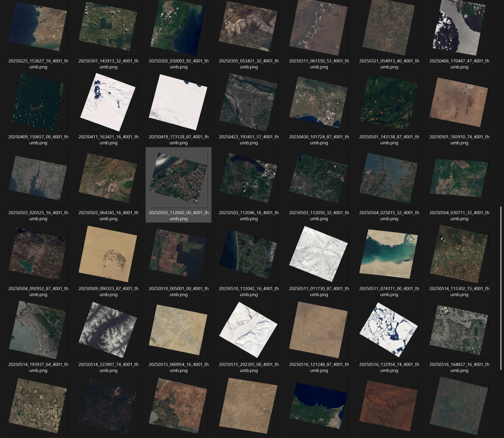Click the 20250515_202305_00_4001 glacier thumbnail
Image resolution: width=504 pixels, height=438 pixels.
(x=248, y=330)
